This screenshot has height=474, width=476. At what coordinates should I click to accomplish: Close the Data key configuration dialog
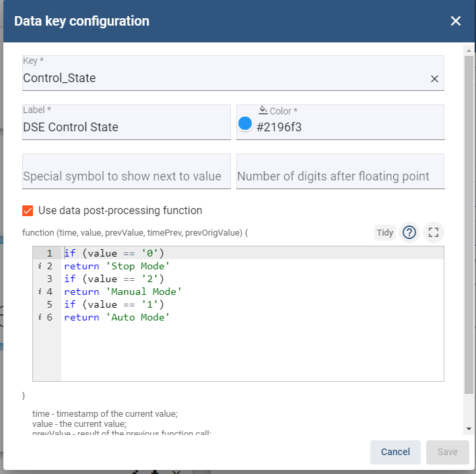coord(455,21)
